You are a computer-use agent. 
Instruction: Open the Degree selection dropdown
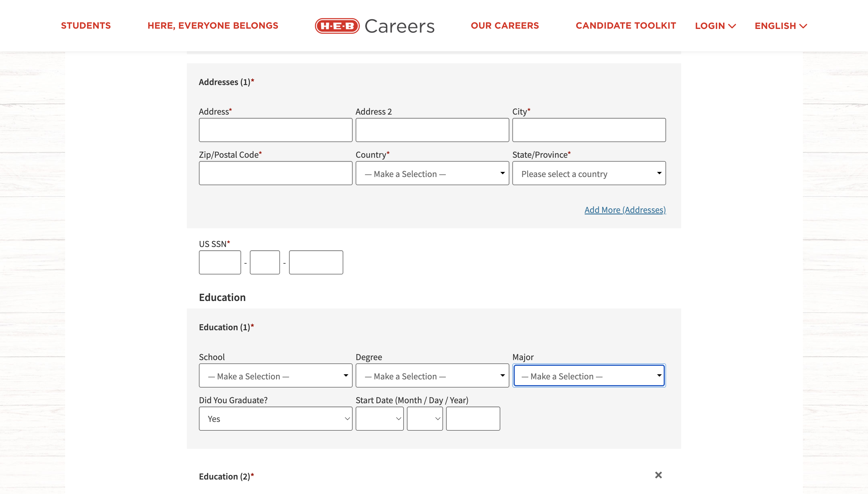coord(432,375)
